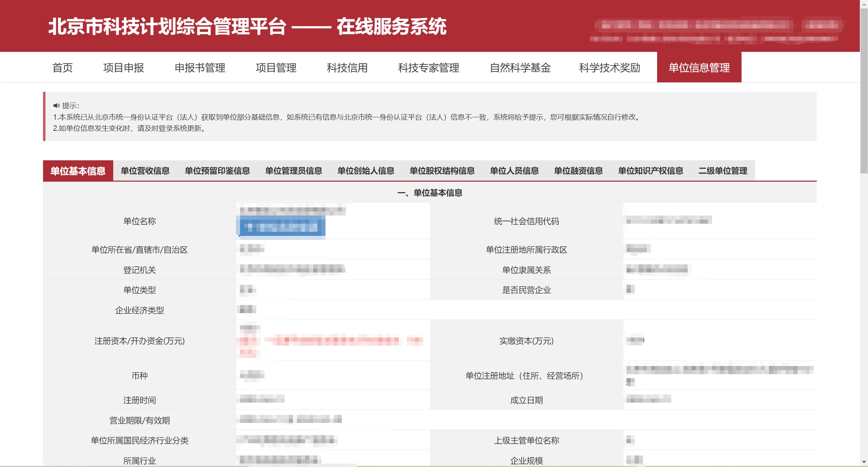Select the 单位信息管理 menu item

pyautogui.click(x=699, y=68)
